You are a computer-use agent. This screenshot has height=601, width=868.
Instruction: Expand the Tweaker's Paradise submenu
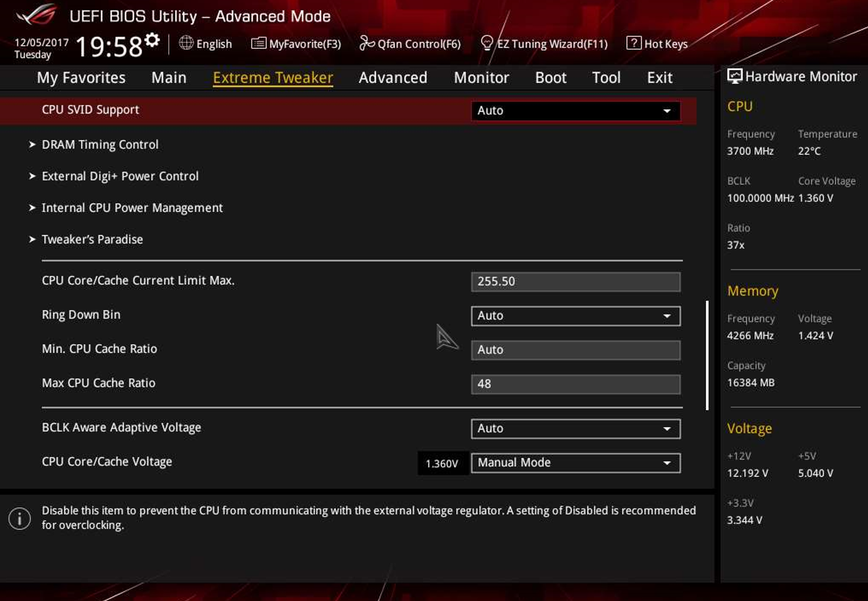92,240
